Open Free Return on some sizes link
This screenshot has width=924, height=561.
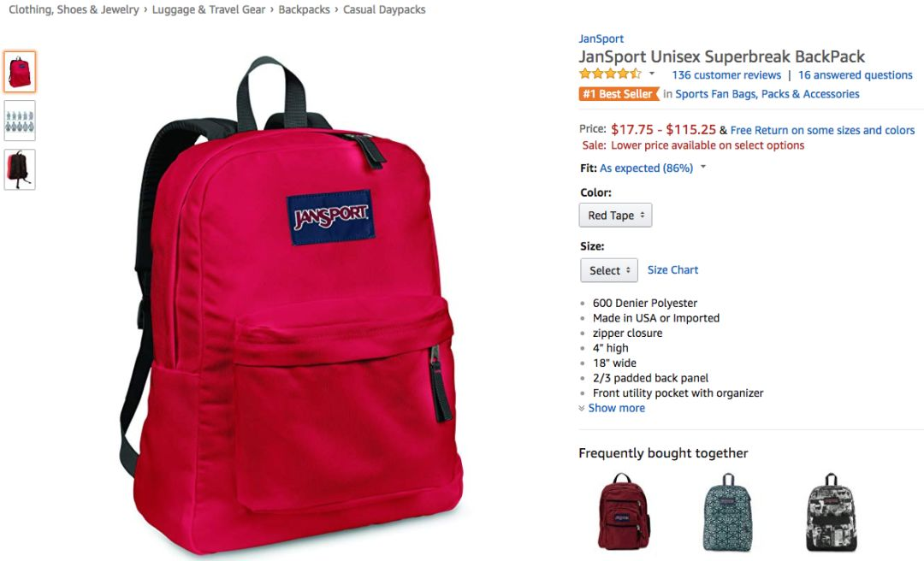822,130
